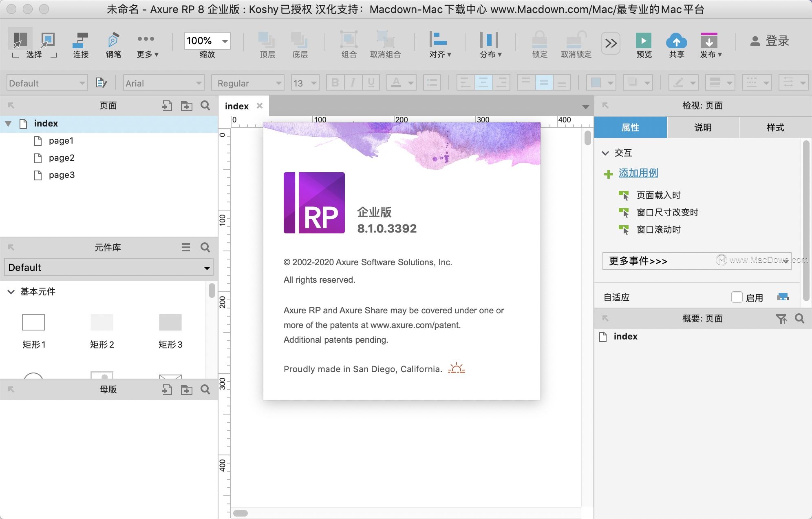This screenshot has width=812, height=519.
Task: Click the 共享 cloud share icon
Action: tap(676, 41)
